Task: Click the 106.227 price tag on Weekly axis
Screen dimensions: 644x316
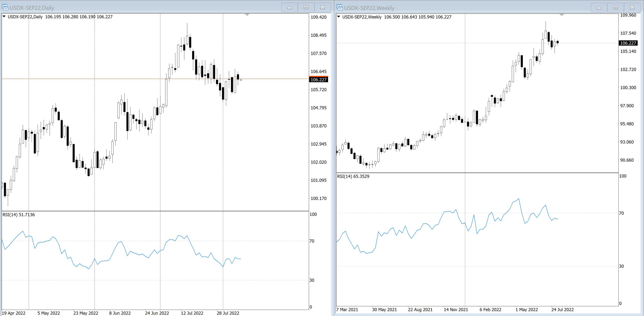Action: coord(628,43)
